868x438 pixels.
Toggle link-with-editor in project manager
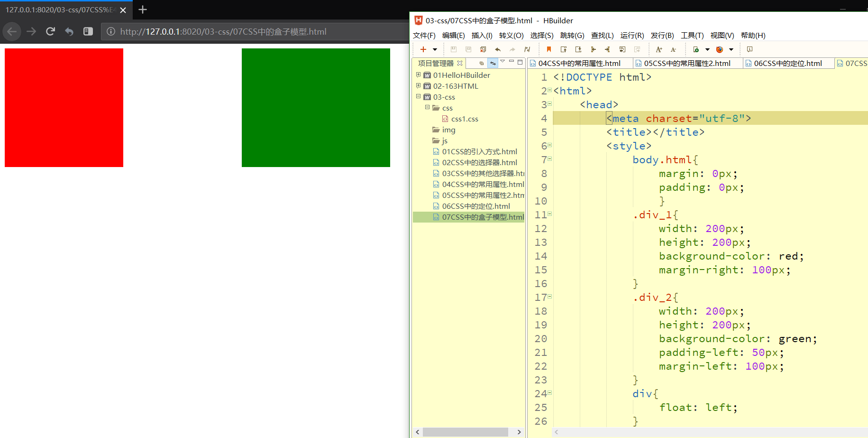(493, 63)
